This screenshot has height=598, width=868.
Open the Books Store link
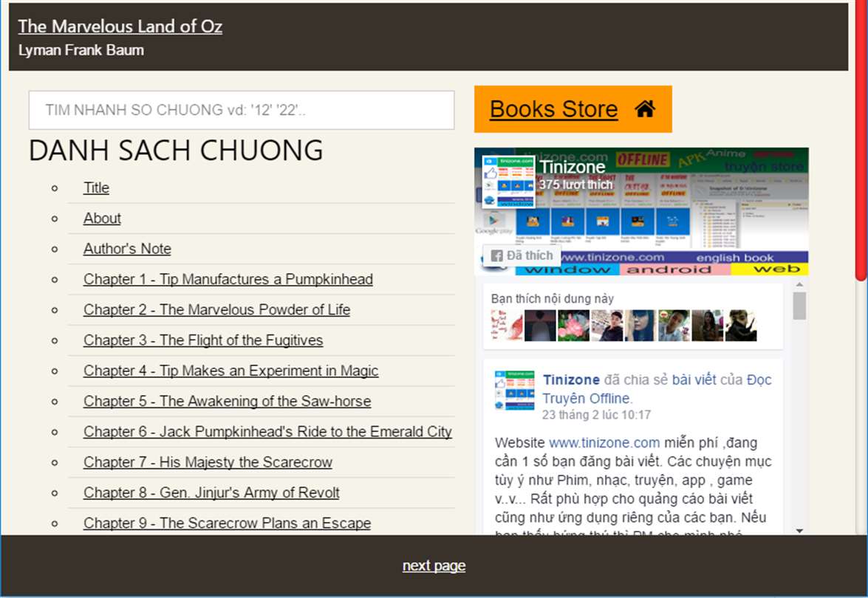click(553, 109)
